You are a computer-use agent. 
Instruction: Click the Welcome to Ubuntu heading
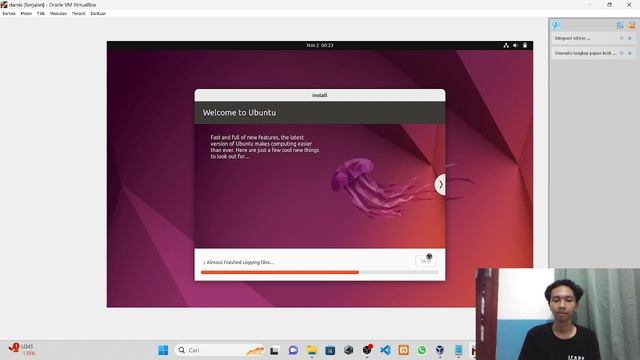(239, 113)
